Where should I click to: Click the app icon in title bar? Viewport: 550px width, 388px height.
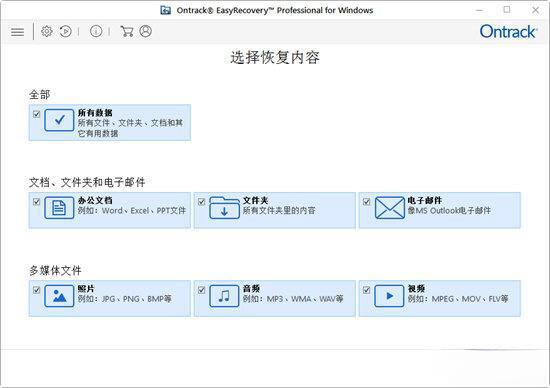(166, 10)
